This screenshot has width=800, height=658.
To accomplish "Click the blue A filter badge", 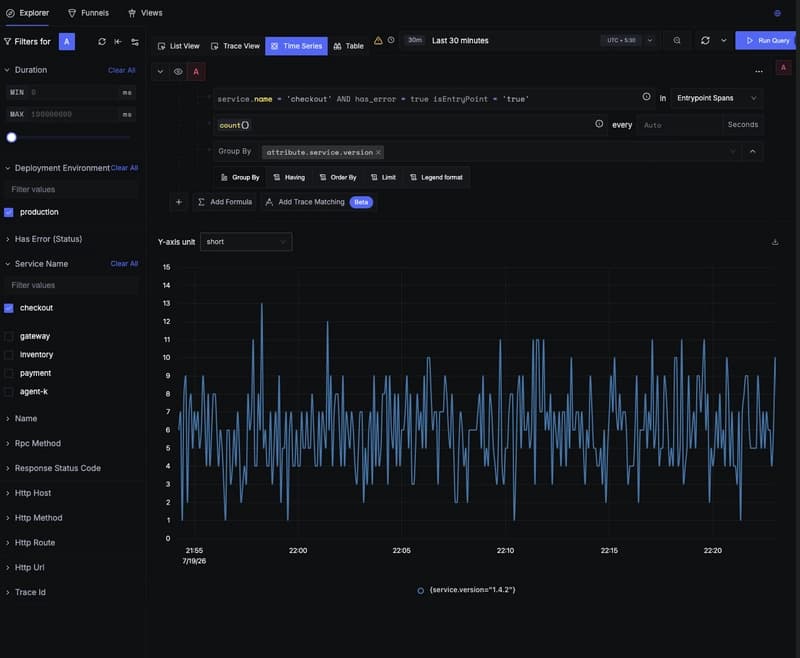I will click(x=67, y=42).
